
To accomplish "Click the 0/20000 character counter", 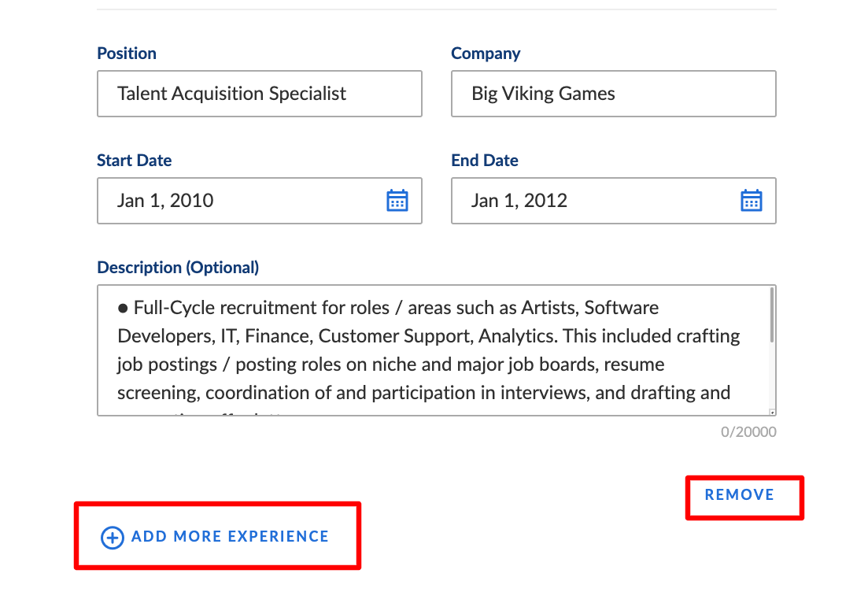I will click(748, 432).
